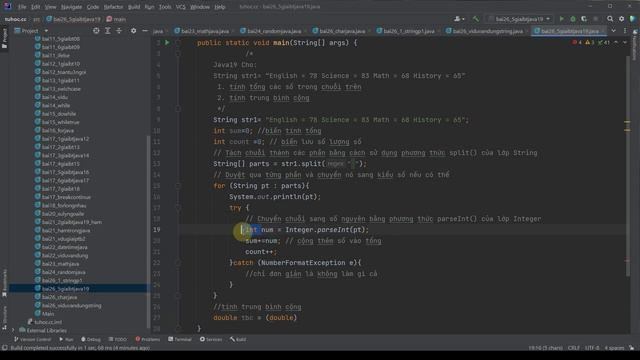Click the Expand All icon in Project panel
This screenshot has width=640, height=360.
point(108,31)
